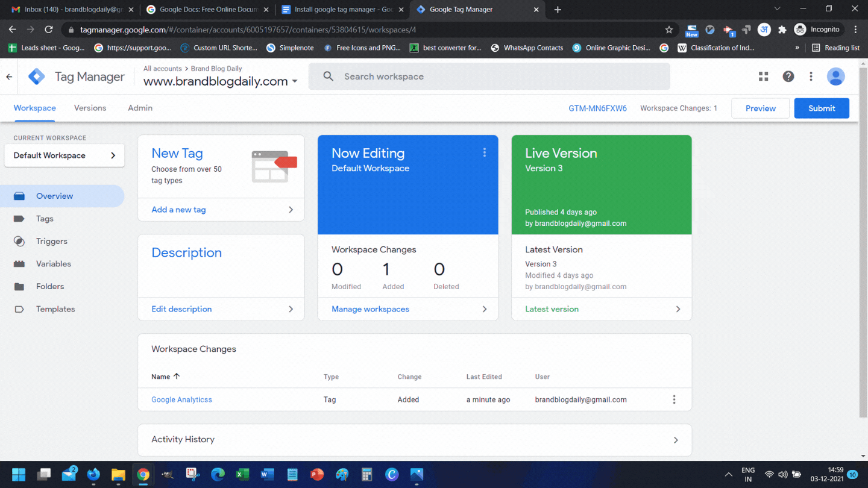Image resolution: width=868 pixels, height=488 pixels.
Task: Click the Tags sidebar icon
Action: [19, 219]
